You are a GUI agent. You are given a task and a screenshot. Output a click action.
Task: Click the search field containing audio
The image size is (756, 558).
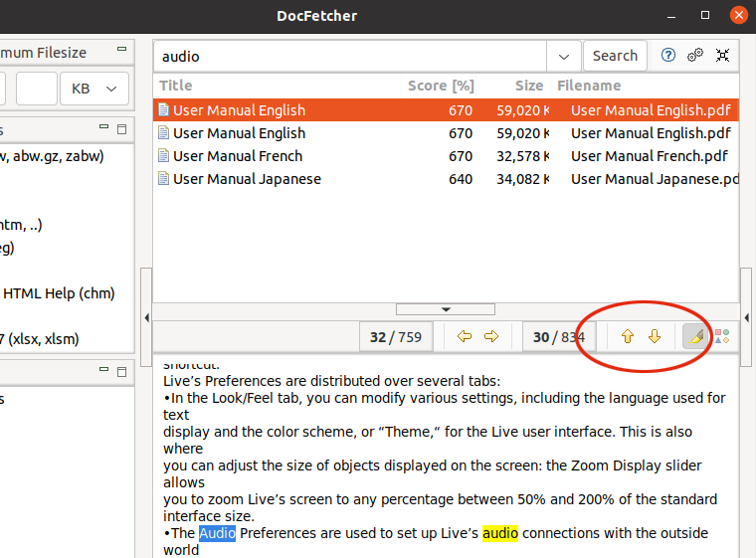click(x=350, y=57)
